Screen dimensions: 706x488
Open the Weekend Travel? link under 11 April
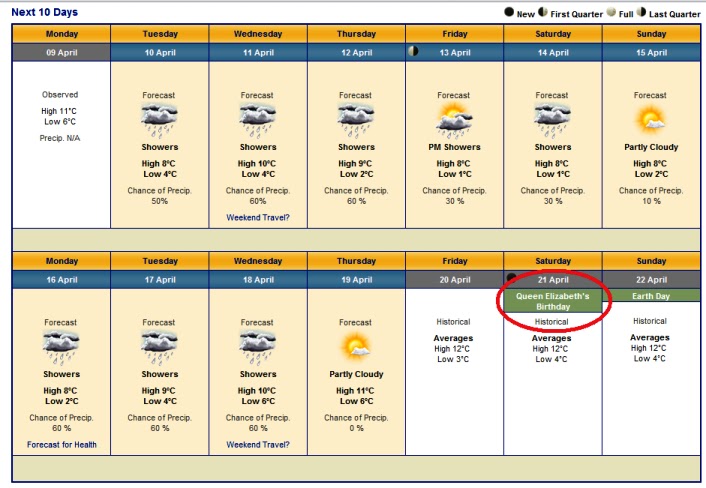(x=258, y=217)
